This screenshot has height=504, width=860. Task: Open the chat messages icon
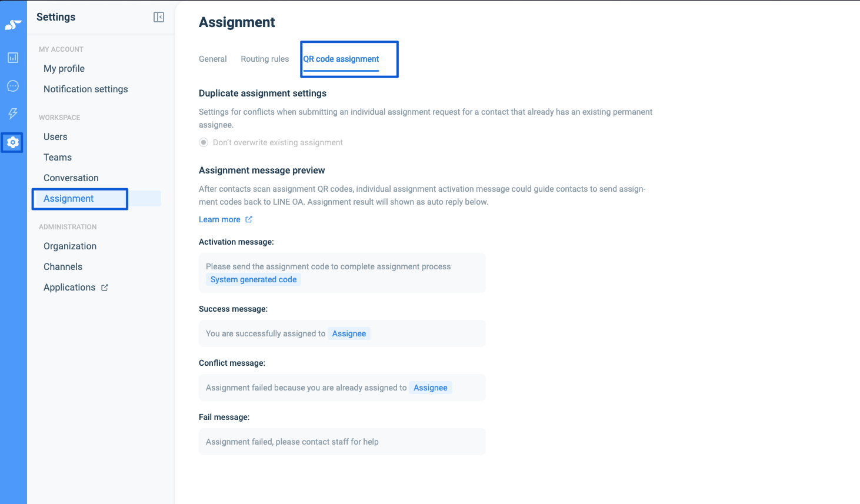coord(13,86)
